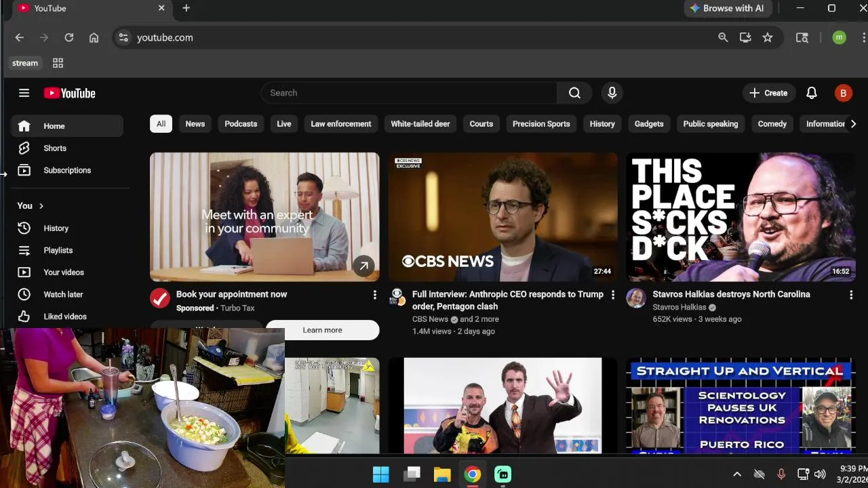Click the search magnifier button
This screenshot has height=488, width=868.
(x=574, y=93)
